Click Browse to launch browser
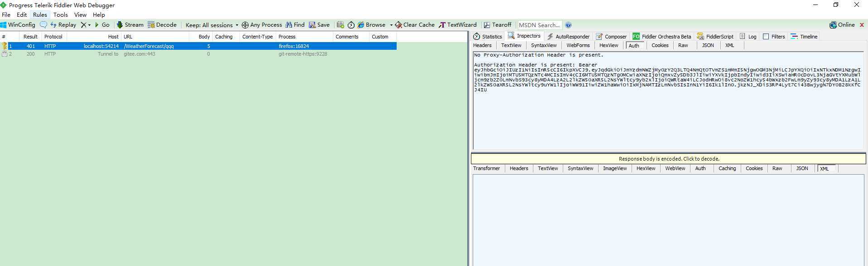 [x=371, y=25]
